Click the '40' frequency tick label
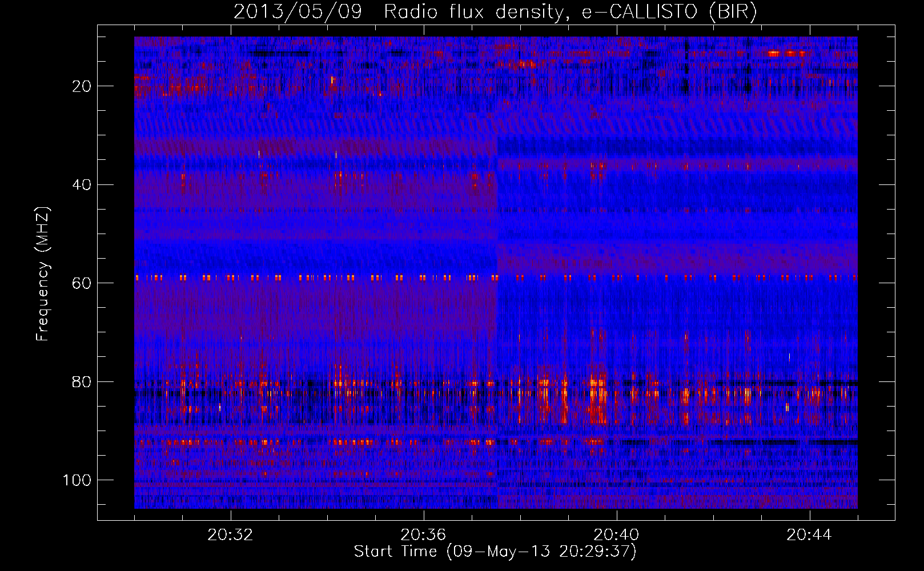The width and height of the screenshot is (924, 571). 82,185
